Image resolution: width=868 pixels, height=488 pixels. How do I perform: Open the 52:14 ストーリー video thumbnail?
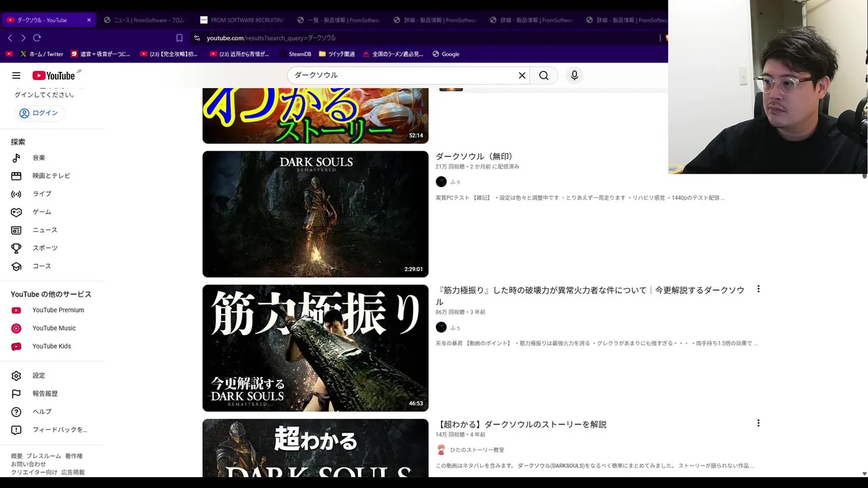[x=315, y=116]
